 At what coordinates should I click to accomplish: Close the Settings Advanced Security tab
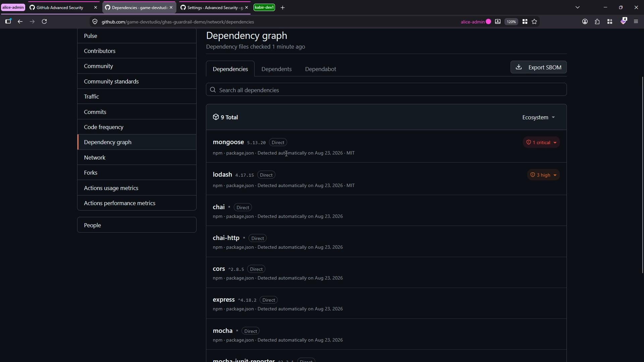247,7
